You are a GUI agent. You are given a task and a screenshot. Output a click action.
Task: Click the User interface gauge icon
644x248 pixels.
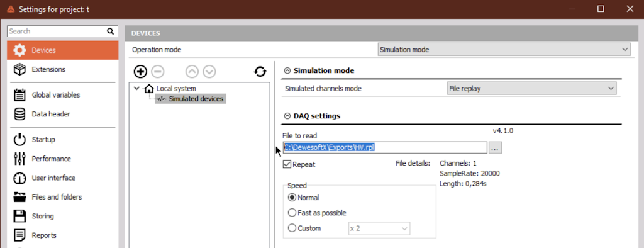[19, 178]
